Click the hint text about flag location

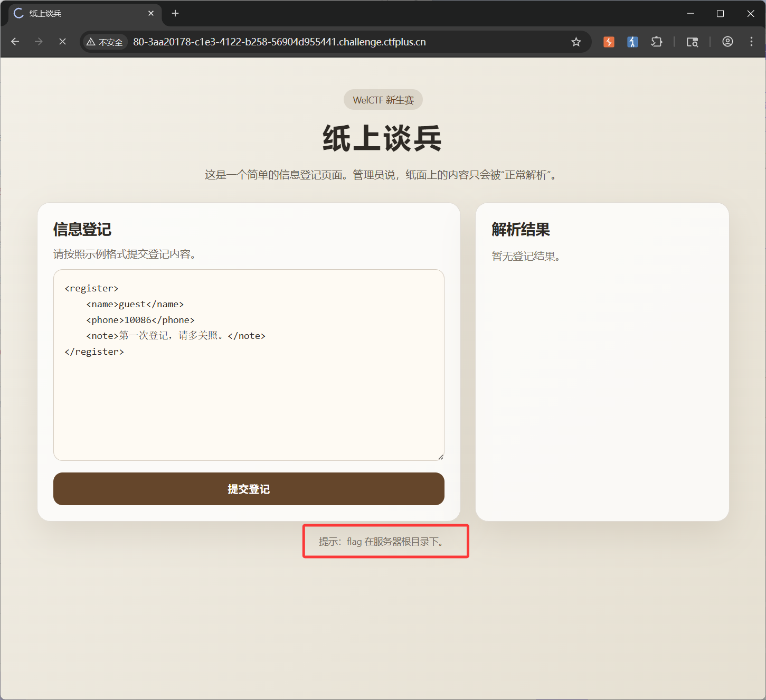pos(381,542)
